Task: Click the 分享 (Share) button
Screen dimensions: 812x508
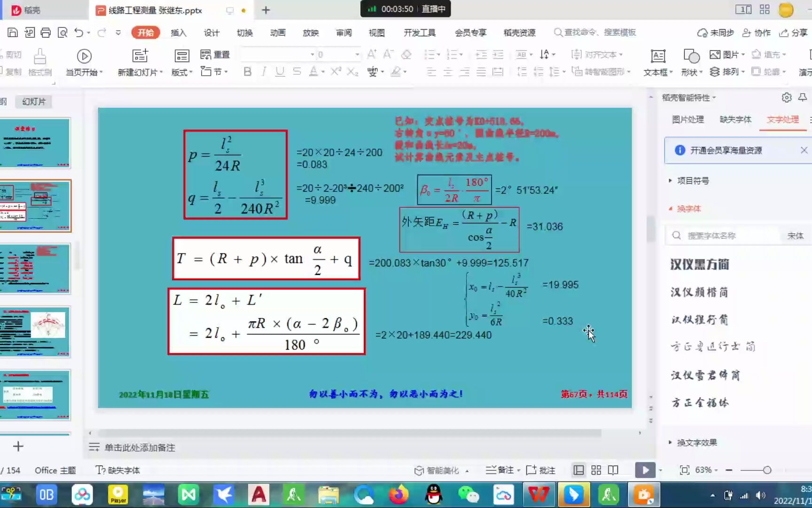Action: tap(793, 32)
